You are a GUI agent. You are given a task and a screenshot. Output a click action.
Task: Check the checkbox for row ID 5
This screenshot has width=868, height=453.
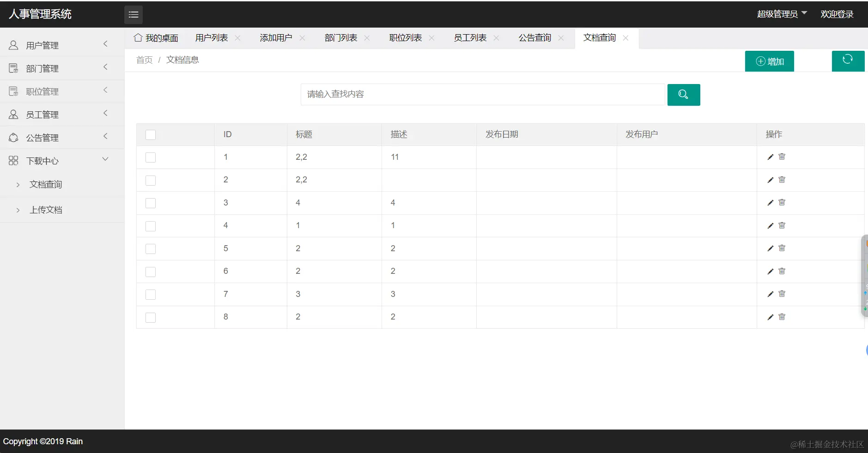click(151, 249)
